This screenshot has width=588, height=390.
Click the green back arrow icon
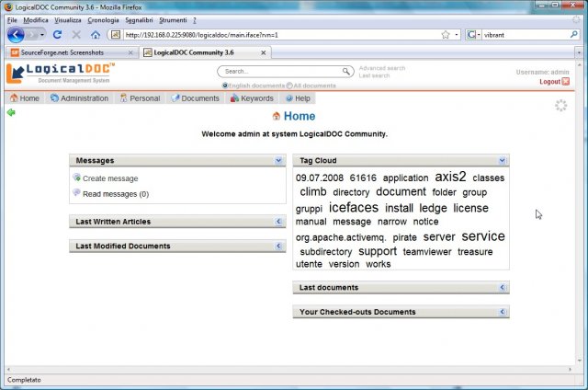11,112
